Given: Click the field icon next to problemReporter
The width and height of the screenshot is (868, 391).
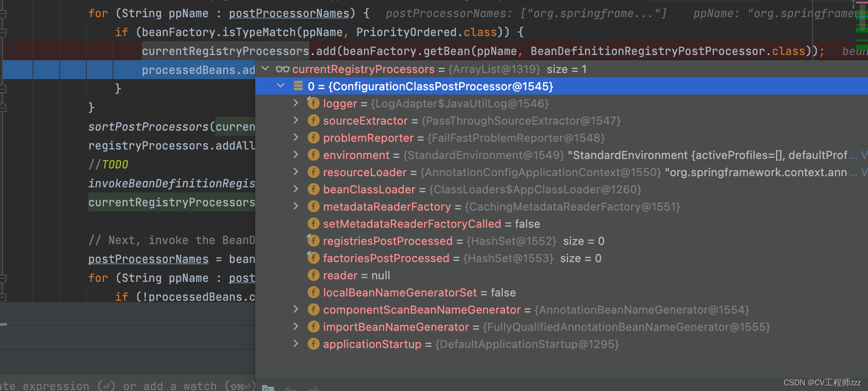Looking at the screenshot, I should pos(313,137).
